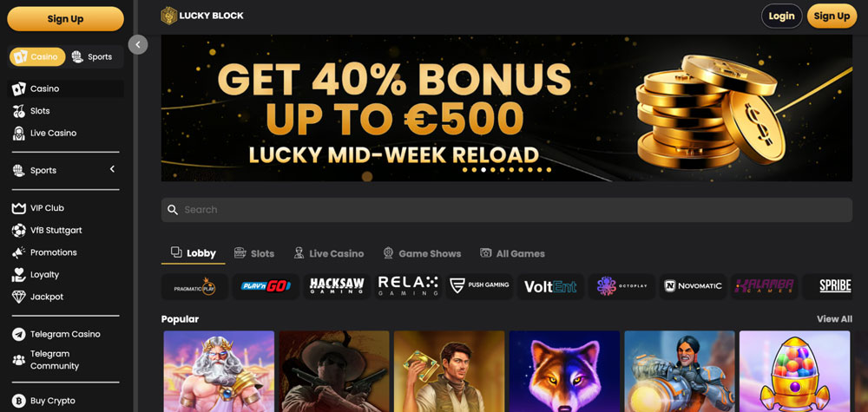Open the VfB Stuttgart football icon
The image size is (868, 412).
tap(19, 231)
